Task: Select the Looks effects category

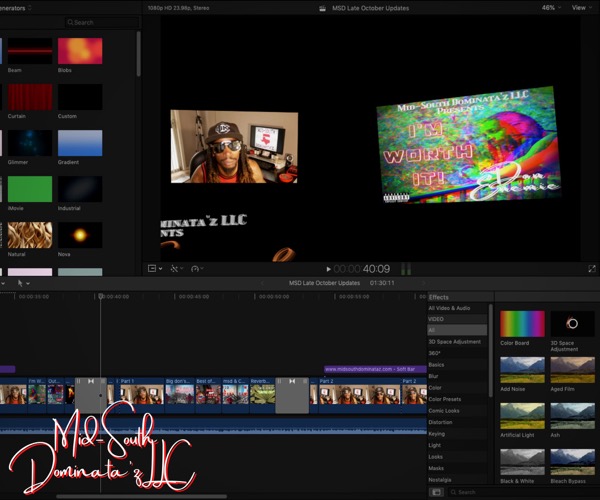Action: [457, 457]
